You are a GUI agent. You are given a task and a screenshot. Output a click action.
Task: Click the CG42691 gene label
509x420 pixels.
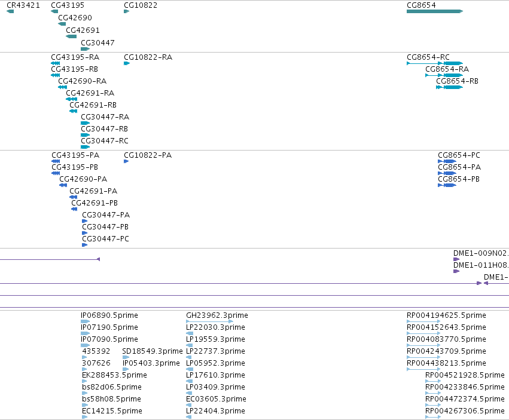83,30
